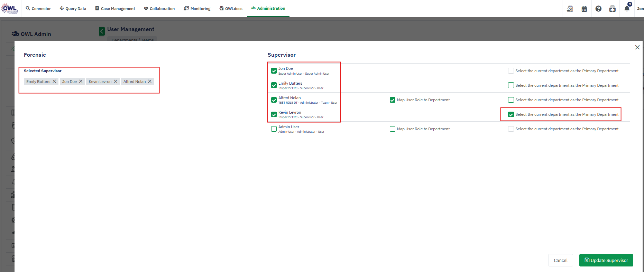Click the help question mark icon
Screen dimensions: 644x272
coord(598,9)
